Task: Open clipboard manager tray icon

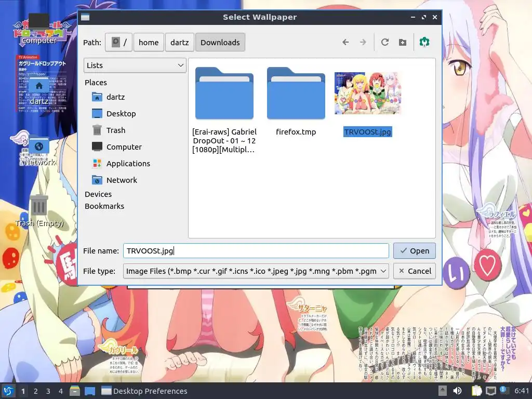Action: click(x=477, y=391)
